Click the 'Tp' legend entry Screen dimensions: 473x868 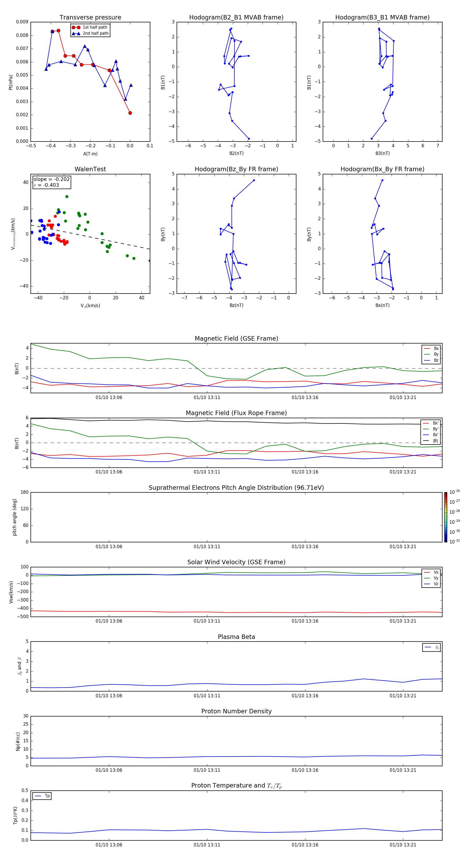(42, 796)
